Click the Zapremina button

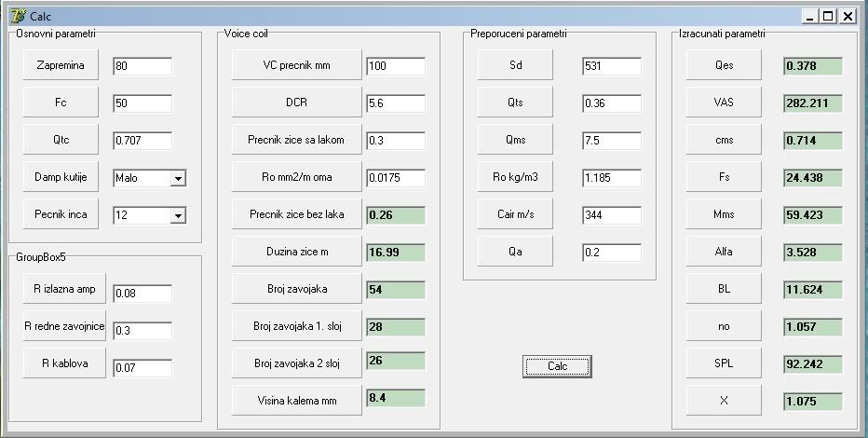[x=60, y=66]
